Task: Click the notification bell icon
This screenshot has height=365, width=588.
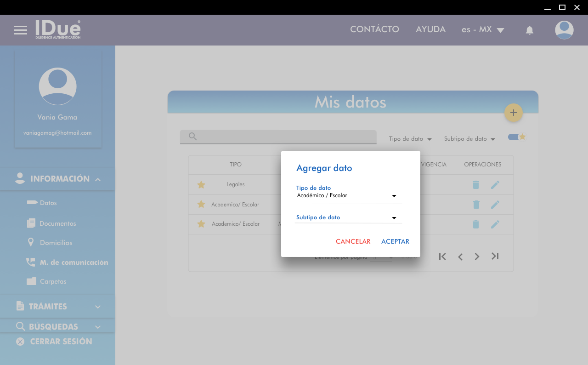Action: point(529,30)
